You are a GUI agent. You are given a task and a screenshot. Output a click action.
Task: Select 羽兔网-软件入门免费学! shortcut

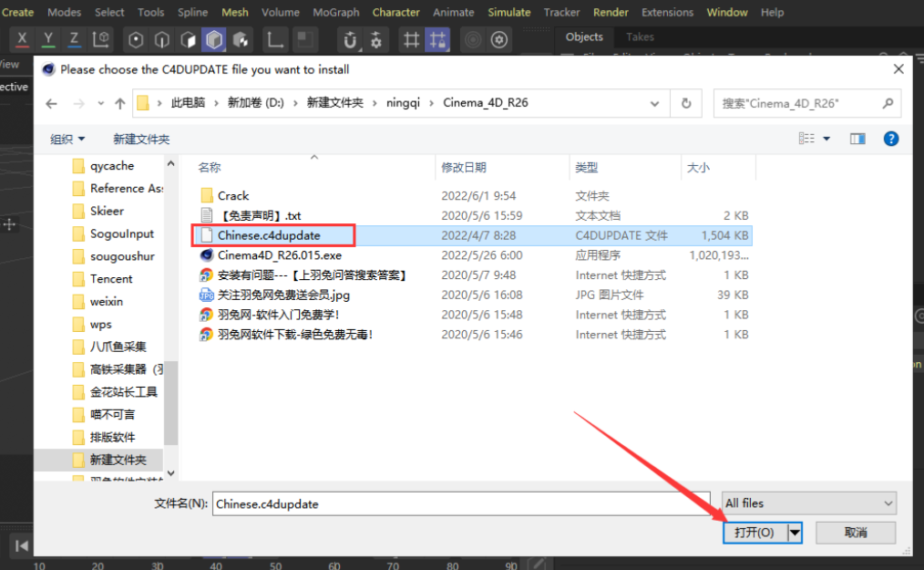coord(278,315)
